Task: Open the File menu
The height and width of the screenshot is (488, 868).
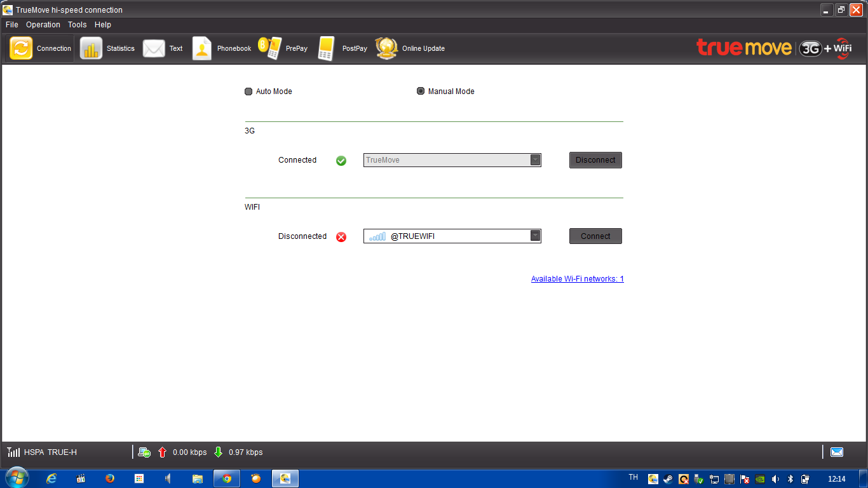Action: pos(12,25)
